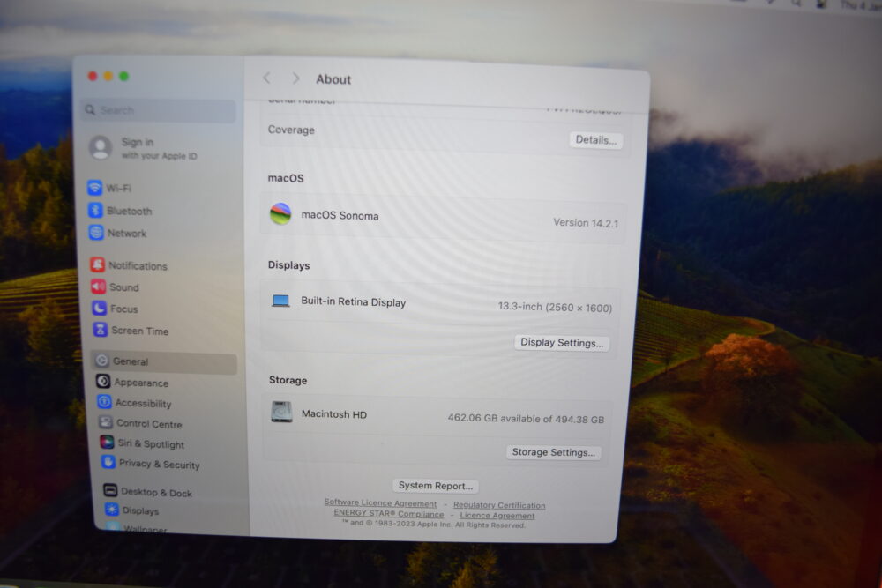Open Control Centre icon

click(105, 422)
